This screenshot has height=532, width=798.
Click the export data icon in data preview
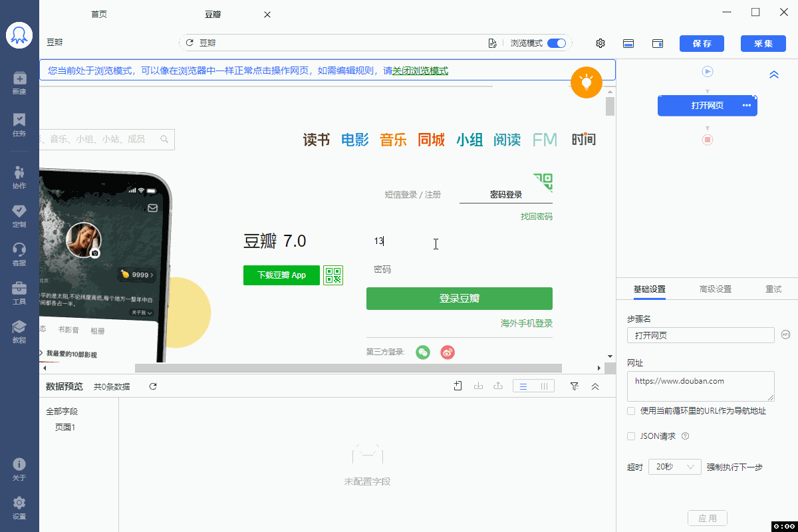coord(497,386)
